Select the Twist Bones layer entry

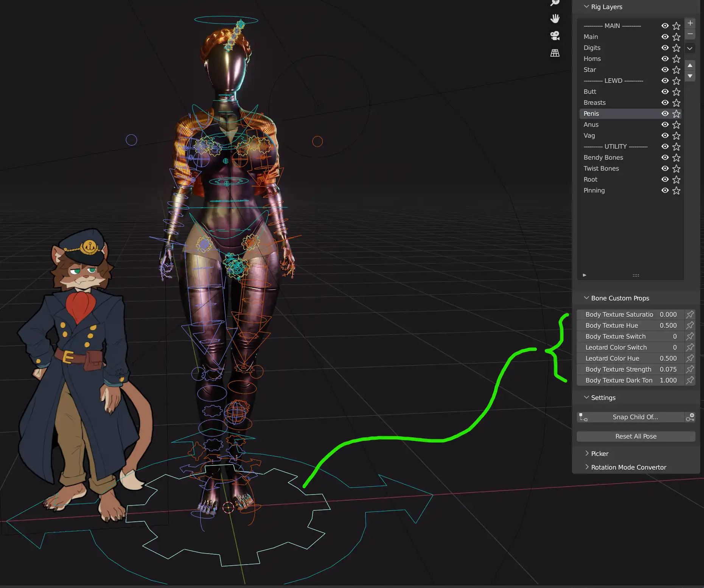(x=601, y=168)
